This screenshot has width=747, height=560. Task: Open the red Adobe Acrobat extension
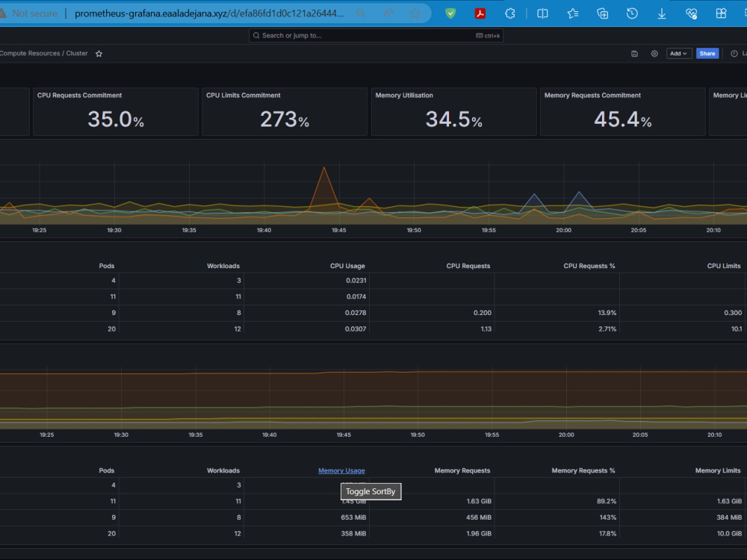[480, 13]
